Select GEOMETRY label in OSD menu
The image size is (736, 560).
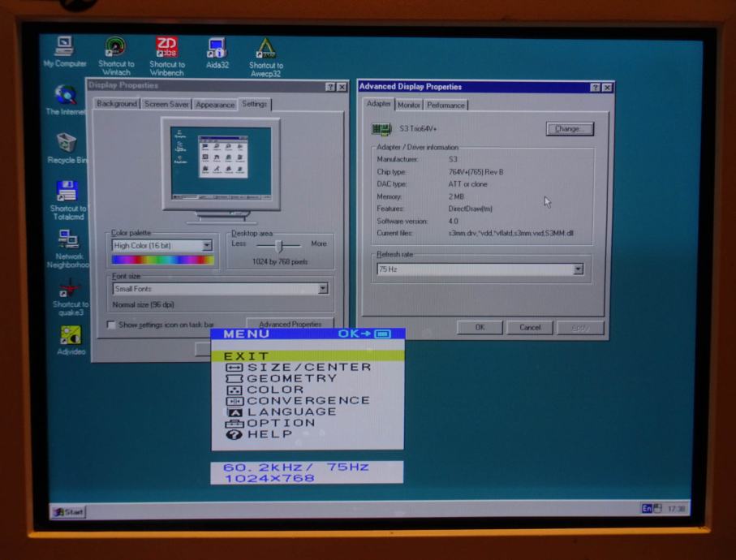pyautogui.click(x=292, y=379)
